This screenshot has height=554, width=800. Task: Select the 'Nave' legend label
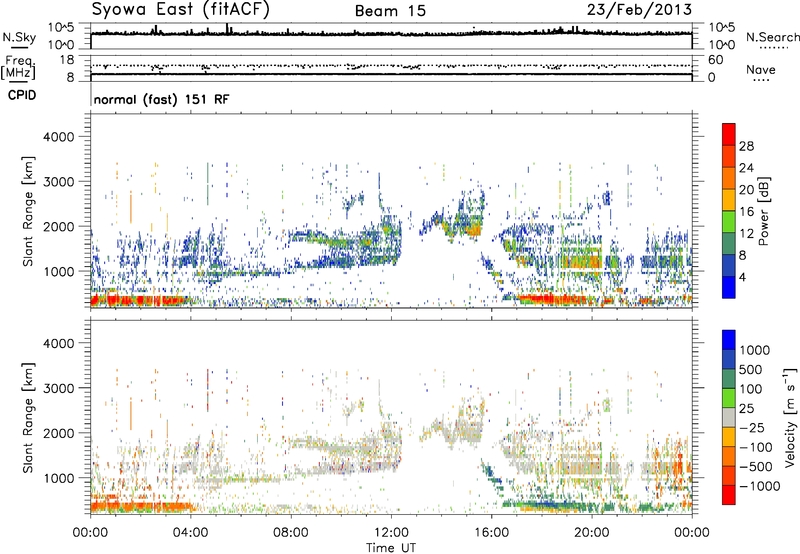761,70
